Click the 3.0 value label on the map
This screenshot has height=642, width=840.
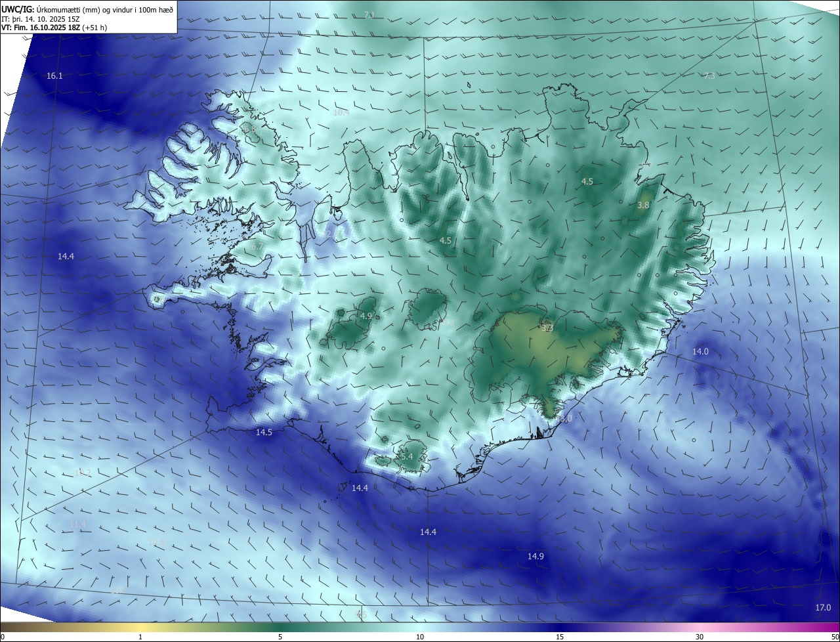pyautogui.click(x=566, y=419)
